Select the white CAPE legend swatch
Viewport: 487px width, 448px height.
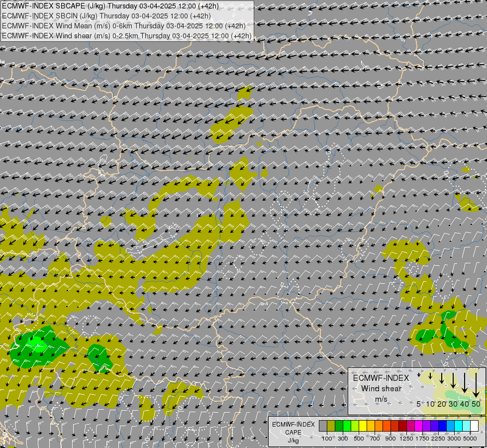tap(474, 426)
